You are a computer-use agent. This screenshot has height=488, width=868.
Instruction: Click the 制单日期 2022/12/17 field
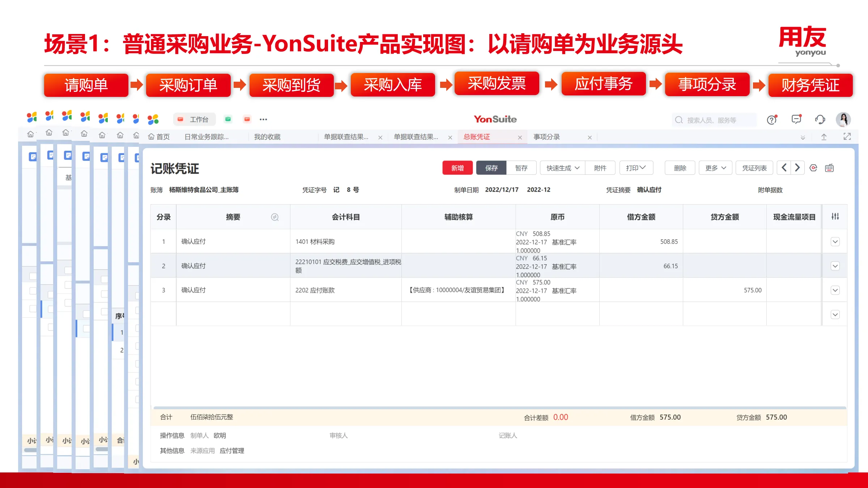tap(502, 190)
